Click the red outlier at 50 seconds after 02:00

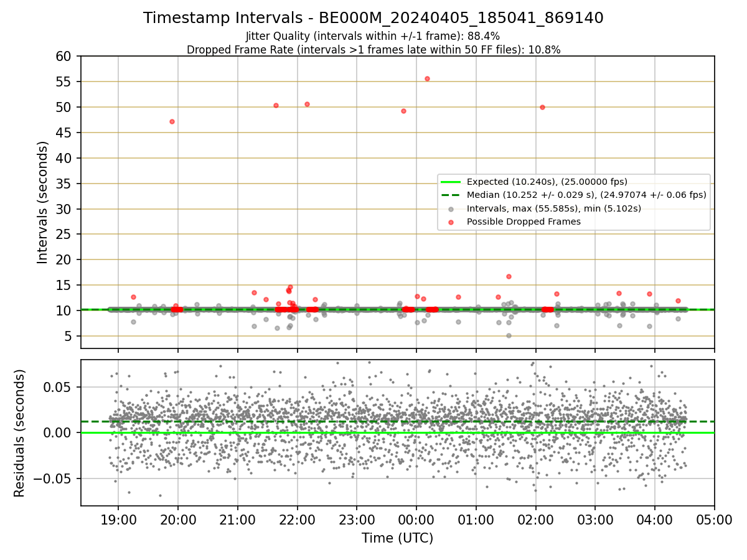point(542,107)
